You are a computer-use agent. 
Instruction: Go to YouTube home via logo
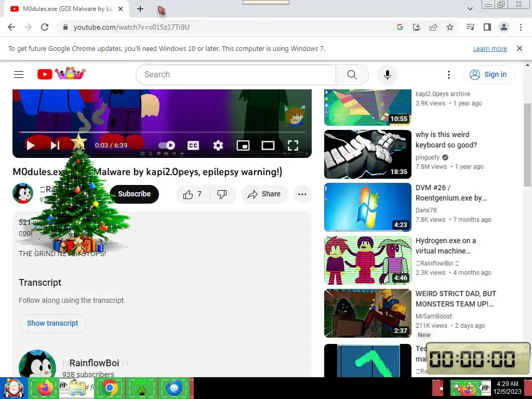tap(61, 74)
